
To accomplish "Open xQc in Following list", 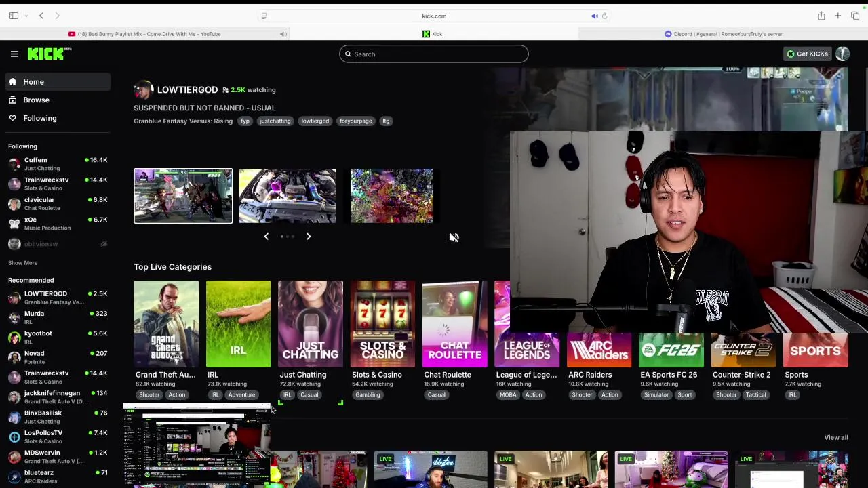I will (57, 224).
